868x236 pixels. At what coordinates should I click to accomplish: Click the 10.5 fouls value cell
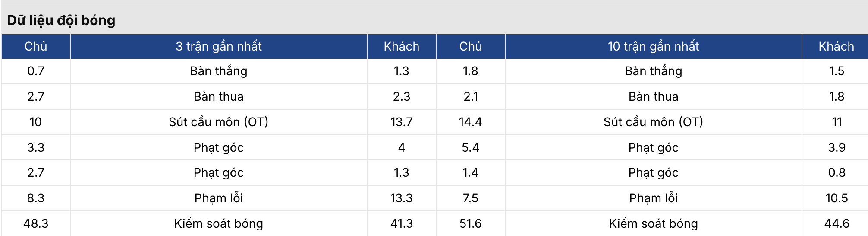click(x=837, y=198)
